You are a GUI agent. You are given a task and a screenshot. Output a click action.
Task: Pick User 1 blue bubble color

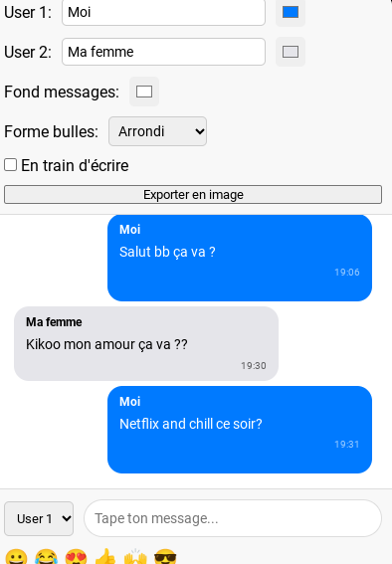point(291,12)
